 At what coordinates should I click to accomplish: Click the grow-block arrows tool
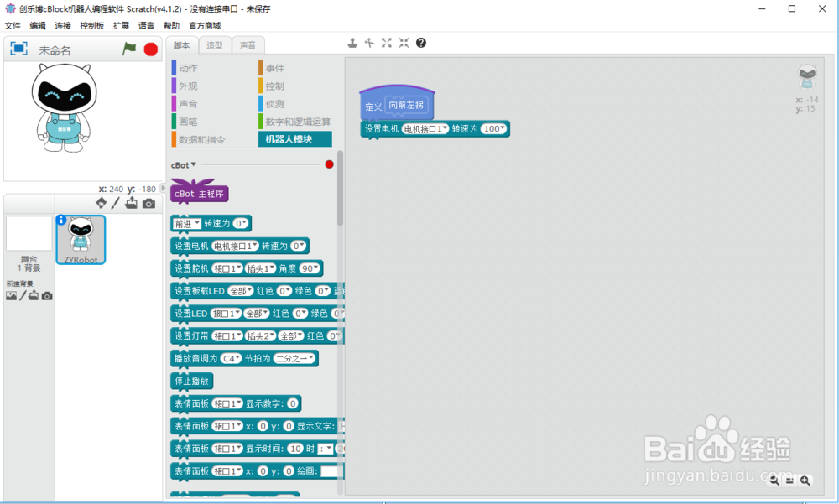tap(388, 42)
